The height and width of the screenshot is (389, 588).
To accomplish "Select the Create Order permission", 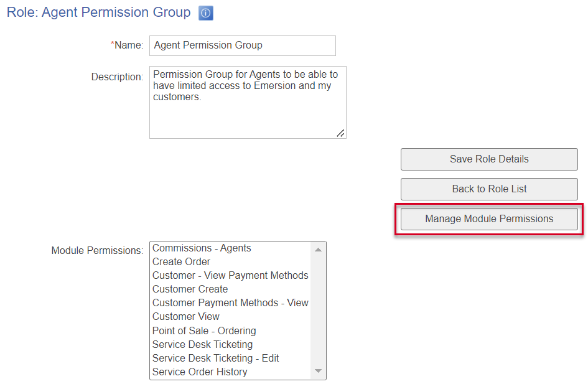I will 181,262.
